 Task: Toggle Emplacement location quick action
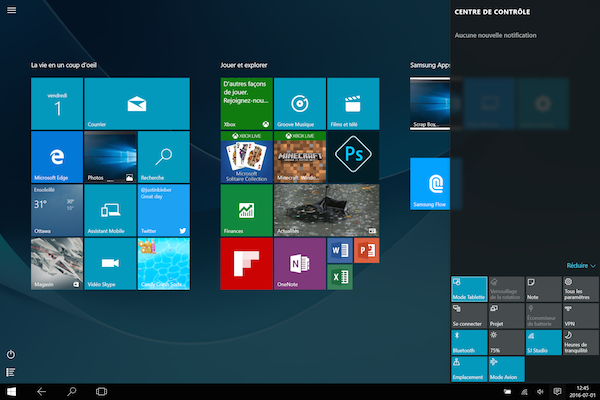tap(469, 369)
